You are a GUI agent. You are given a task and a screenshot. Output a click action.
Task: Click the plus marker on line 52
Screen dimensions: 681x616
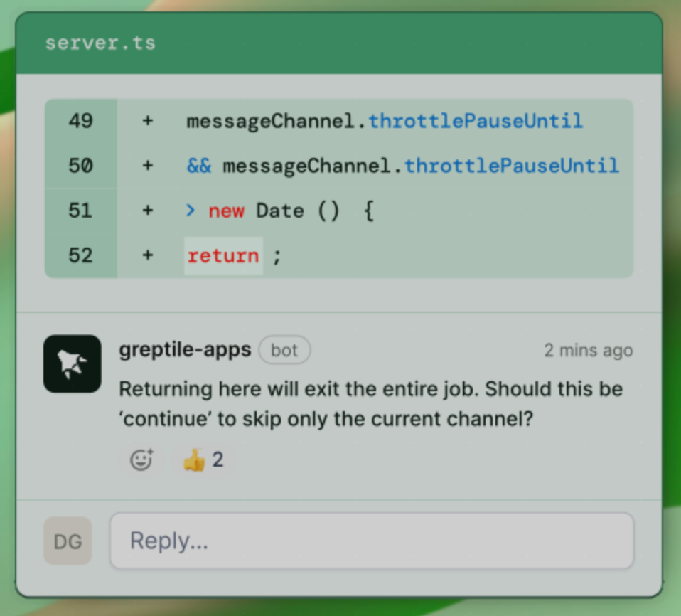pos(148,255)
